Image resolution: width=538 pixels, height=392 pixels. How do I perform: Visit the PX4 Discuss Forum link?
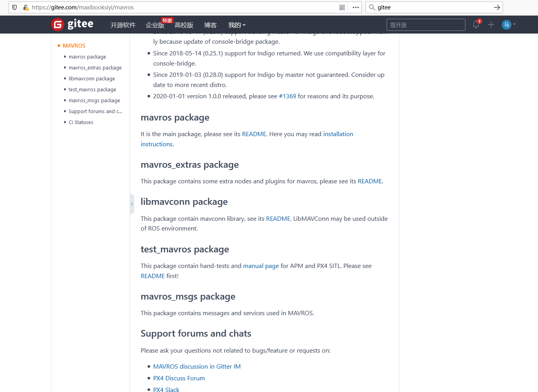pos(179,378)
